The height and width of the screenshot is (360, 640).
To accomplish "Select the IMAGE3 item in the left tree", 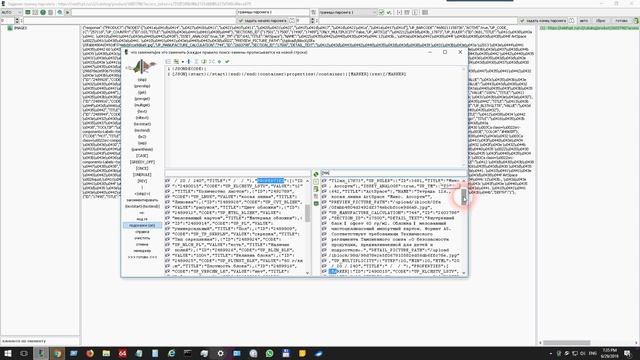I will (x=20, y=28).
